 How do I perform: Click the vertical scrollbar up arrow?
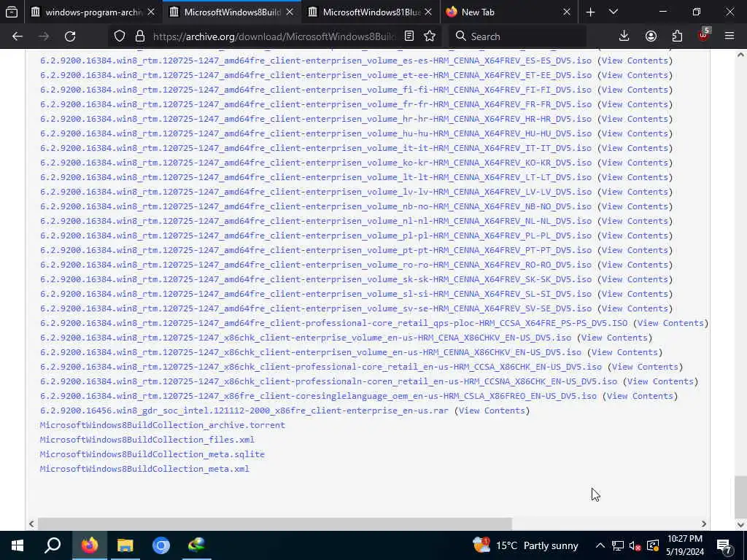(x=740, y=55)
